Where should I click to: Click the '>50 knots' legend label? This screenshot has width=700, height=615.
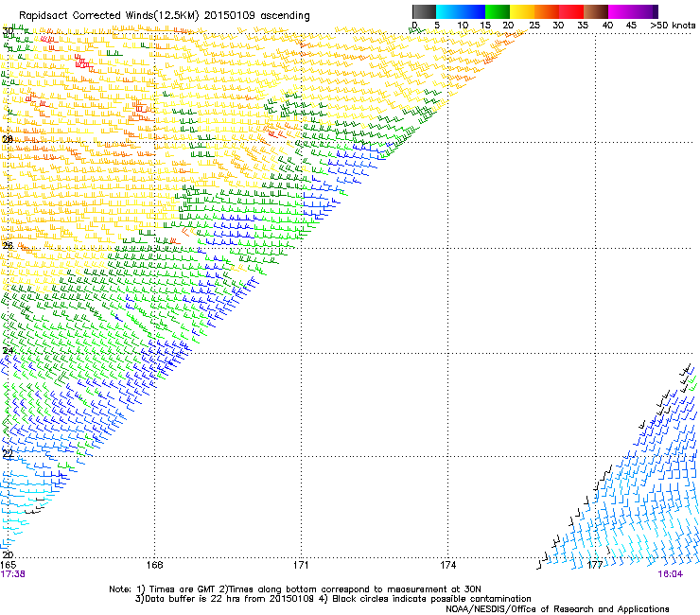[x=673, y=25]
